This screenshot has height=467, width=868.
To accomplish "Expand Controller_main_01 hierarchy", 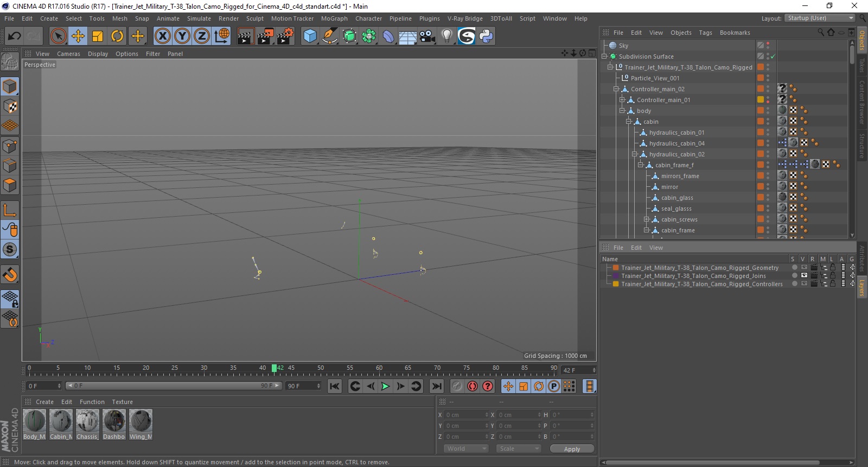I will click(622, 100).
